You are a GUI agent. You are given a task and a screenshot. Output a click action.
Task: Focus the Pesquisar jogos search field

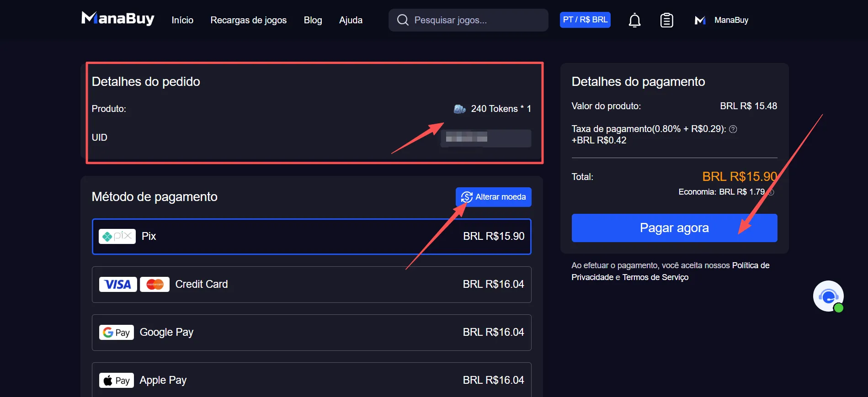pyautogui.click(x=469, y=20)
